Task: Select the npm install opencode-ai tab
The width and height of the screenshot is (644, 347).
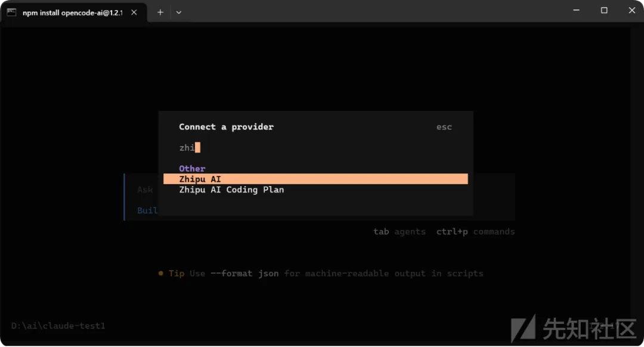Action: point(74,13)
